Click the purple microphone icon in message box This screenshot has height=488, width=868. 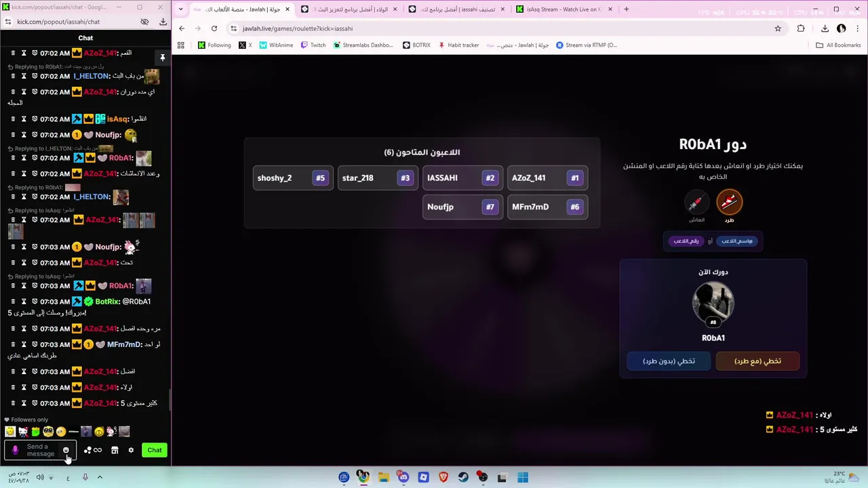(x=15, y=450)
